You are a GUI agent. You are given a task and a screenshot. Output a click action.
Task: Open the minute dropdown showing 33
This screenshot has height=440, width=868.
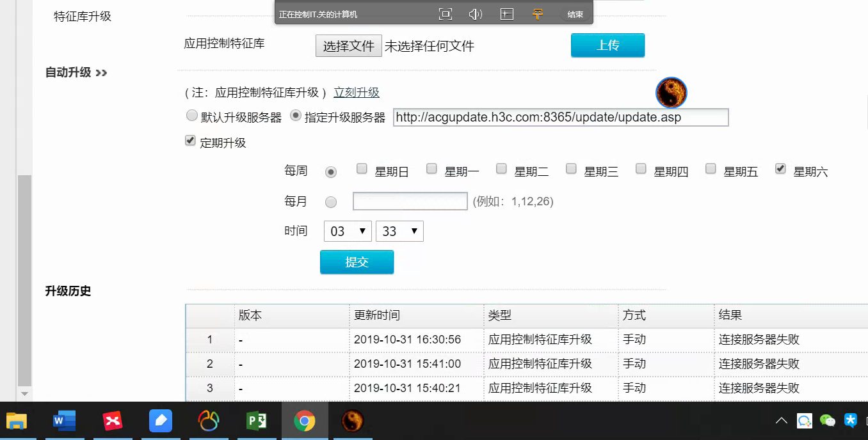pos(399,232)
